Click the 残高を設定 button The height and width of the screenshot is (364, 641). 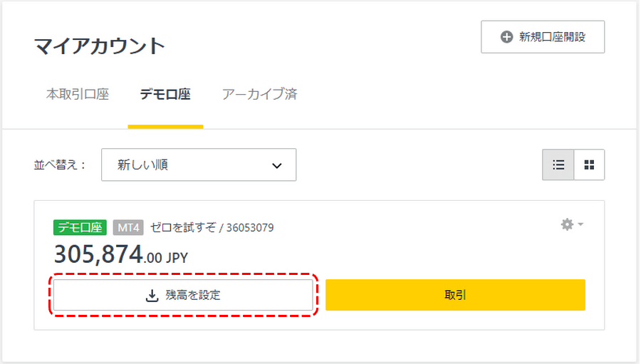tap(183, 295)
